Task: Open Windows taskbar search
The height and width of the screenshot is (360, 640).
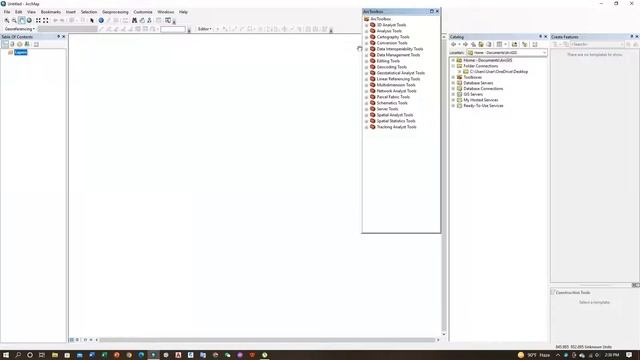Action: click(18, 355)
